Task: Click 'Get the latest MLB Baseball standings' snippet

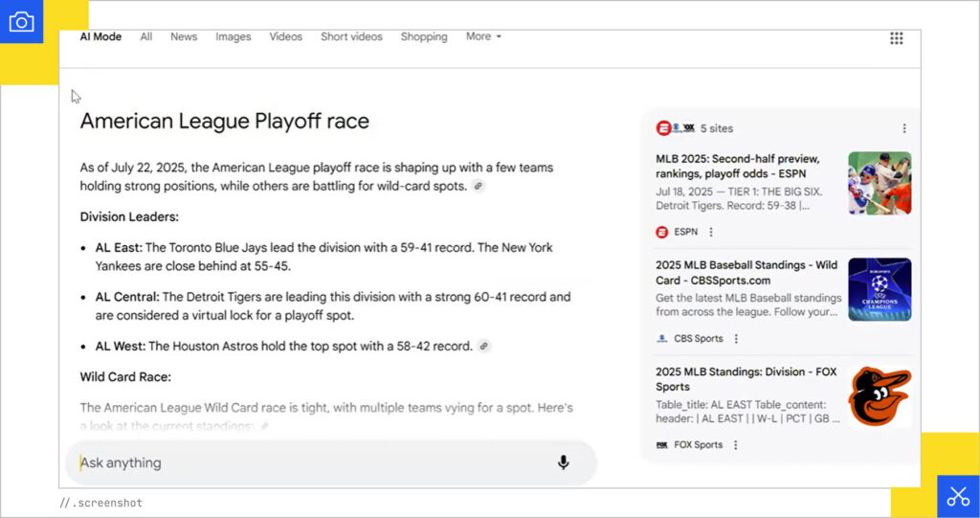Action: click(x=748, y=304)
